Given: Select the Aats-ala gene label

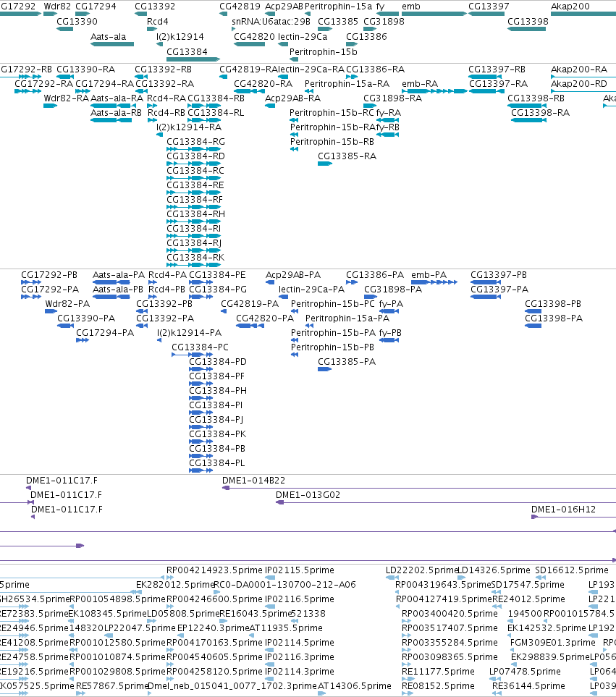Looking at the screenshot, I should 108,36.
